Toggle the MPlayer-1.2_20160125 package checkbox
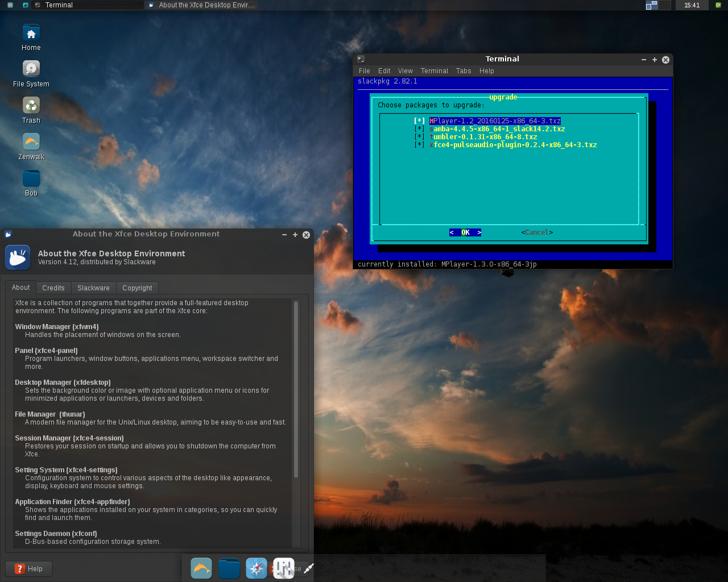728x582 pixels. point(420,121)
